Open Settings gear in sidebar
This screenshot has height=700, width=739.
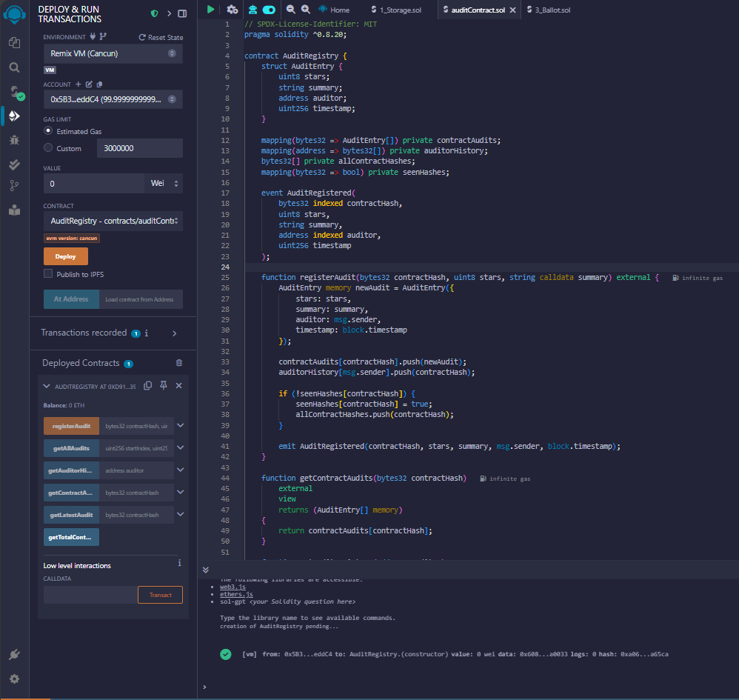coord(14,679)
